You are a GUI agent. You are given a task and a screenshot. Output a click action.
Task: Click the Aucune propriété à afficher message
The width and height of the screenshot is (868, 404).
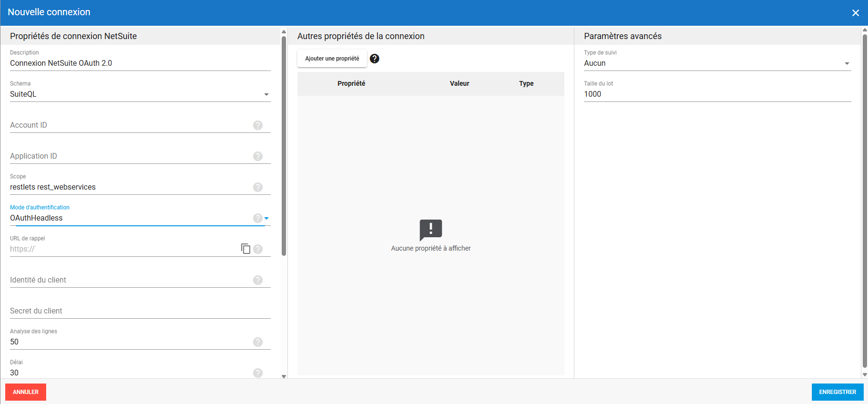click(431, 248)
